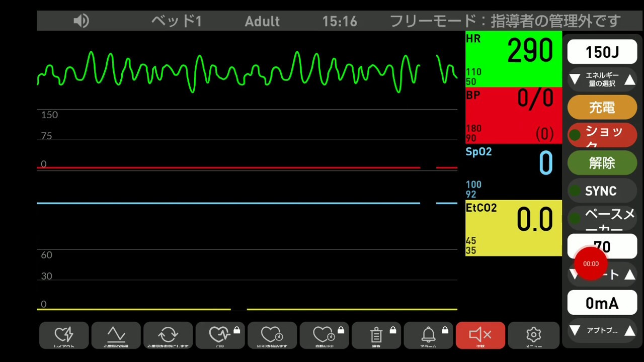
Task: Click the フリーモード status message
Action: point(505,21)
